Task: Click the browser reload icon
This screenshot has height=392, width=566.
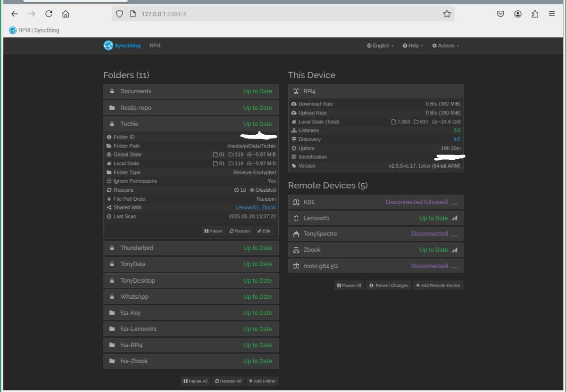Action: [49, 14]
